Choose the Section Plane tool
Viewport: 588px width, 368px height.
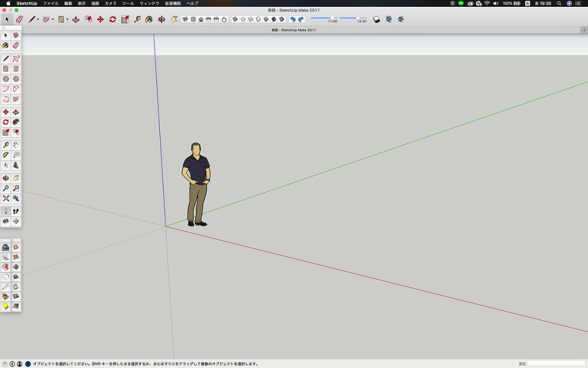point(16,221)
